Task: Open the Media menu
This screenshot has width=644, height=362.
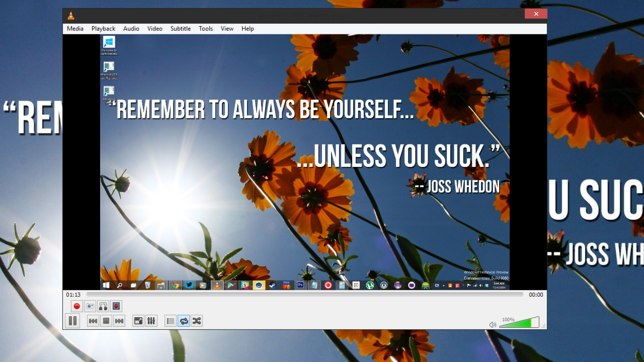Action: (75, 29)
